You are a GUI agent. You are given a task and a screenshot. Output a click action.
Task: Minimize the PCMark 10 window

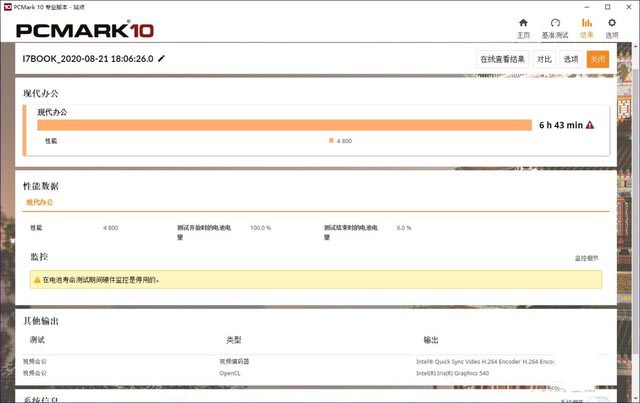point(587,7)
